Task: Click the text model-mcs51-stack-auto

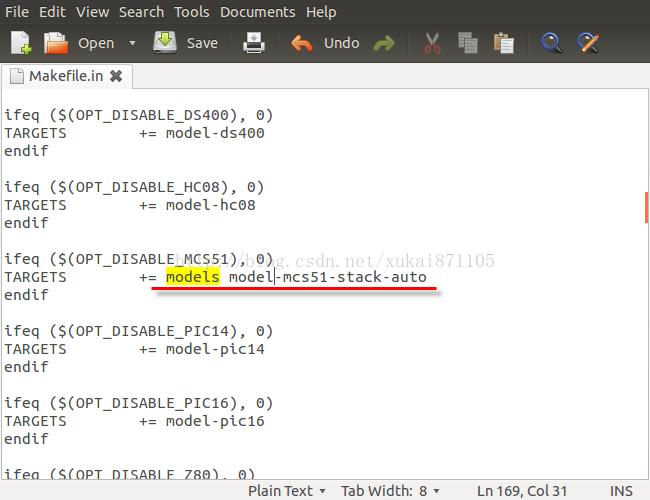Action: click(x=327, y=277)
